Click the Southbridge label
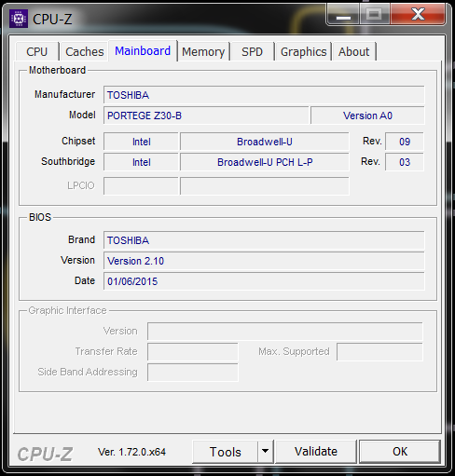 [x=68, y=161]
